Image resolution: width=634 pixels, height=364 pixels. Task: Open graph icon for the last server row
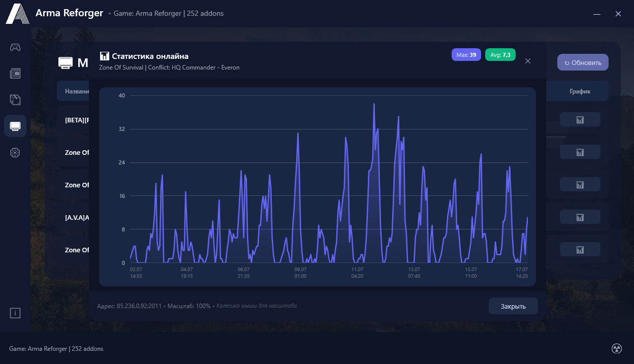(580, 249)
